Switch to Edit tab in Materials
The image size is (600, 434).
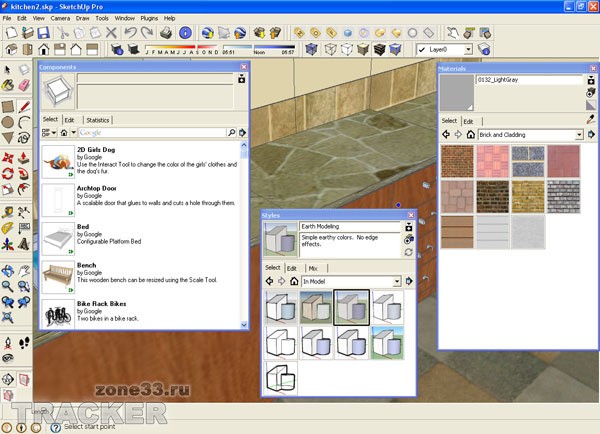tap(468, 121)
